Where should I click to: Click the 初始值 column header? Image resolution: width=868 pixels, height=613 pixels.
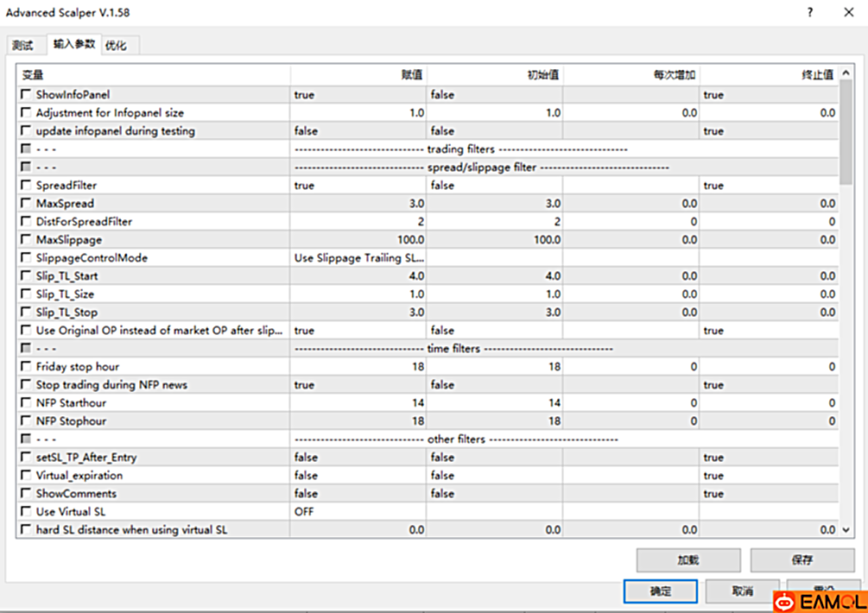495,75
